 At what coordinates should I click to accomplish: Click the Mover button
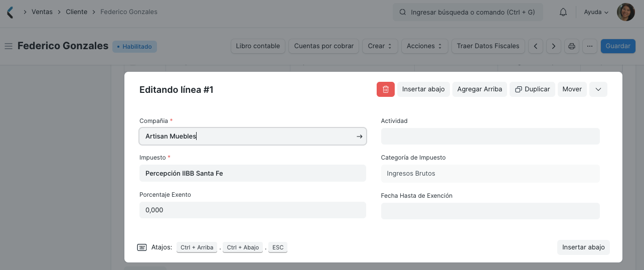pyautogui.click(x=572, y=89)
